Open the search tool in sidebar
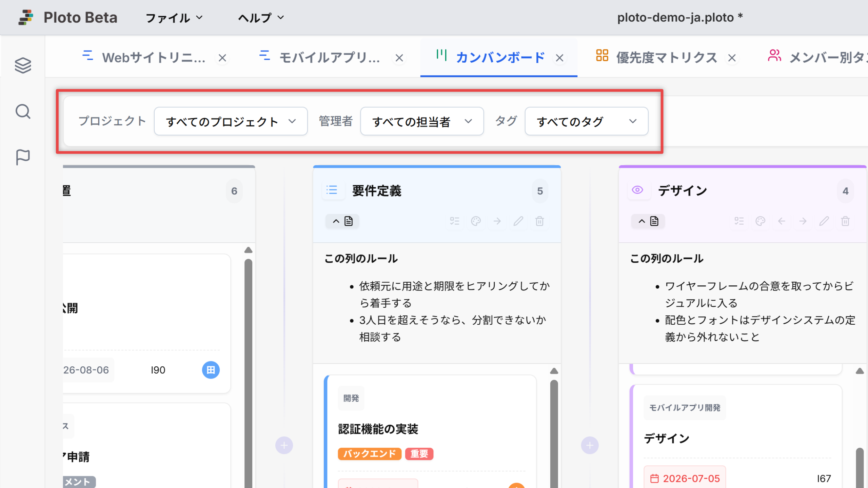 click(23, 111)
